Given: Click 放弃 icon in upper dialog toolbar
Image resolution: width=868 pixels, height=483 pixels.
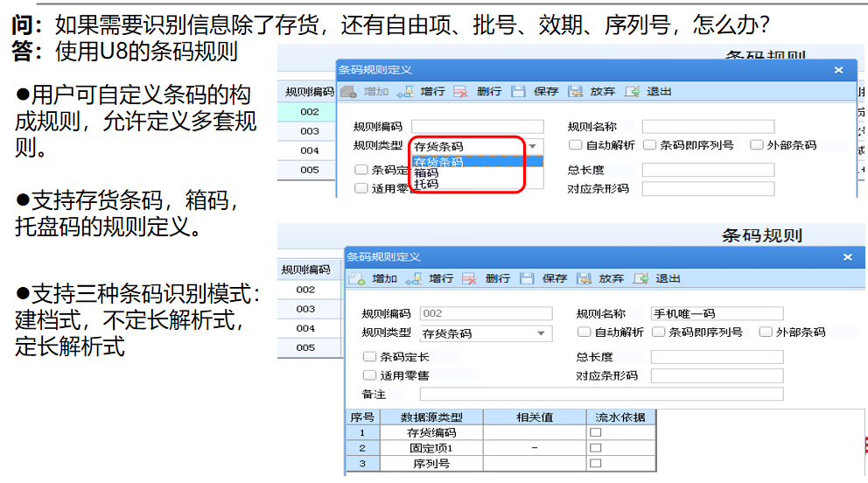Looking at the screenshot, I should coord(575,92).
